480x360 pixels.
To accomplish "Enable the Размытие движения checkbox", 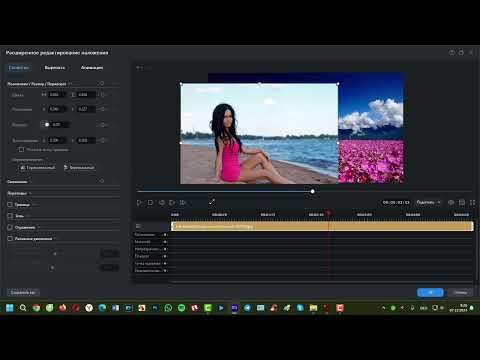I will [10, 239].
